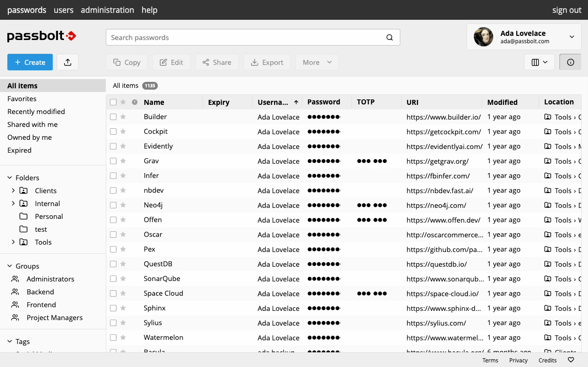Click the Share button
Image resolution: width=588 pixels, height=367 pixels.
217,62
